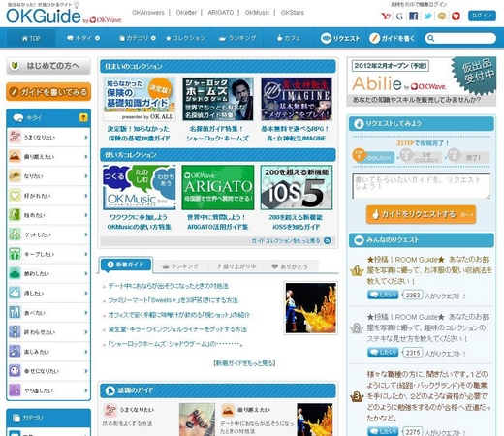
Task: Click the Google login icon
Action: point(399,16)
